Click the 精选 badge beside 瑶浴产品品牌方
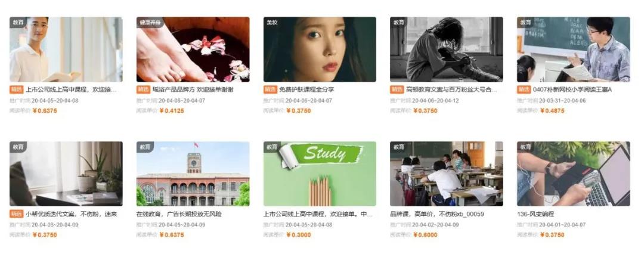This screenshot has width=644, height=260. (x=143, y=89)
